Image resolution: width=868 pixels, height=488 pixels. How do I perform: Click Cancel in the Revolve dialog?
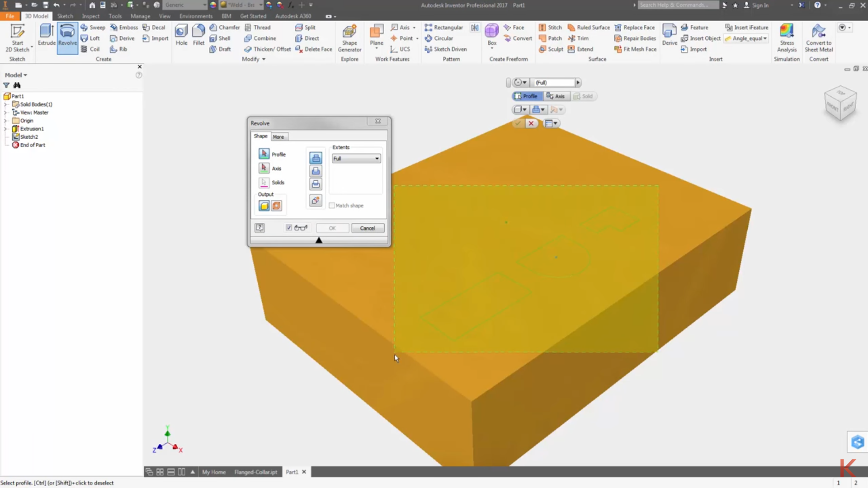[368, 228]
